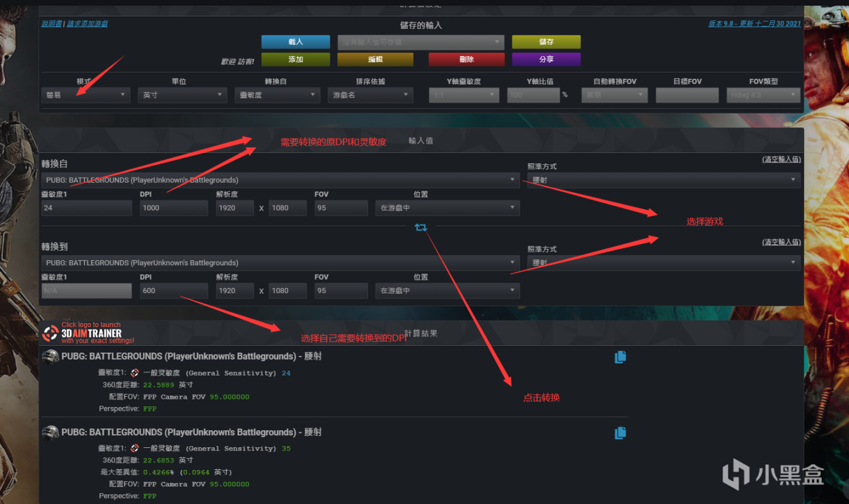Click the green 添加 button
The height and width of the screenshot is (504, 849).
[296, 59]
